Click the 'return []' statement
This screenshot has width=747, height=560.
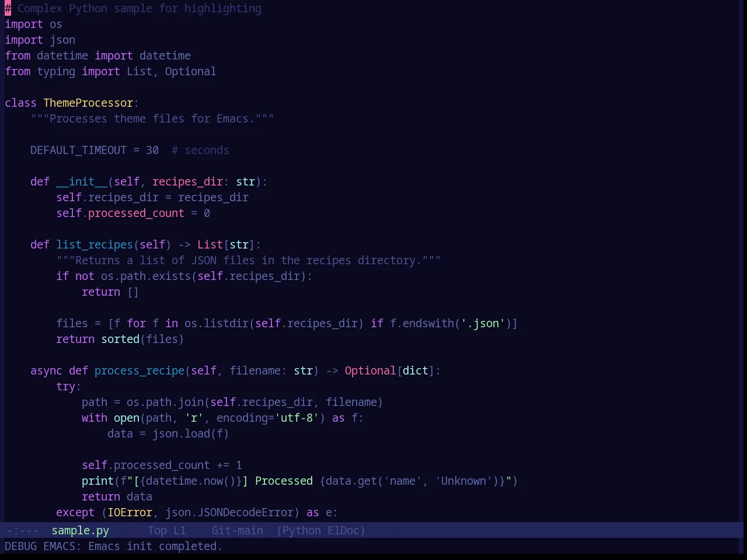pos(110,292)
